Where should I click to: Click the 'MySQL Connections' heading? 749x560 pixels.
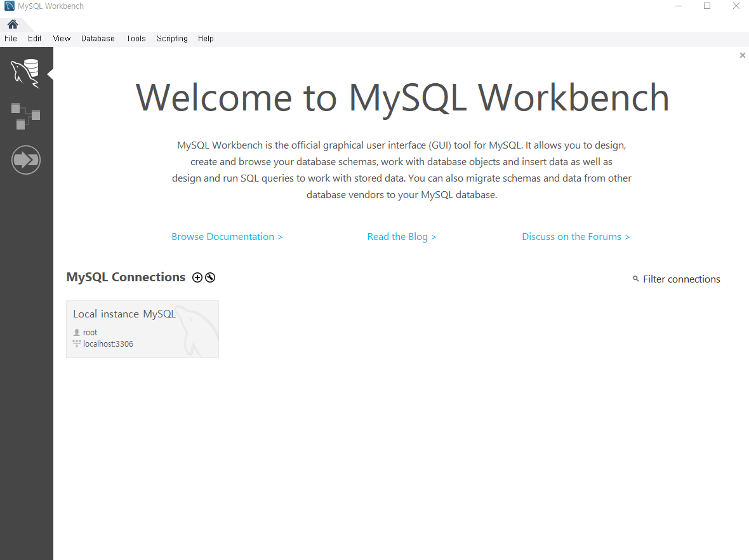tap(126, 277)
